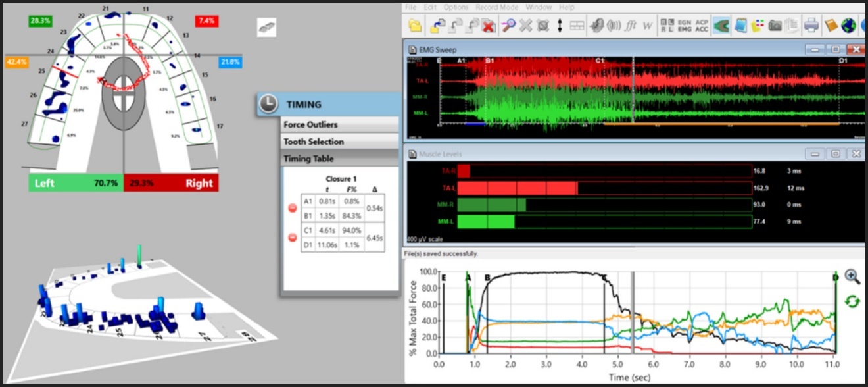Image resolution: width=868 pixels, height=387 pixels.
Task: Toggle the green dental arch icon
Action: (721, 26)
